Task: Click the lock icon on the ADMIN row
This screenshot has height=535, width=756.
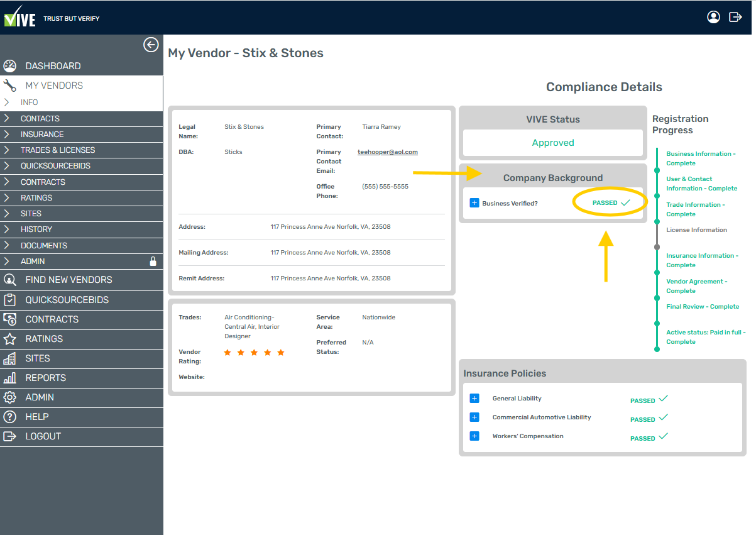Action: click(x=152, y=261)
